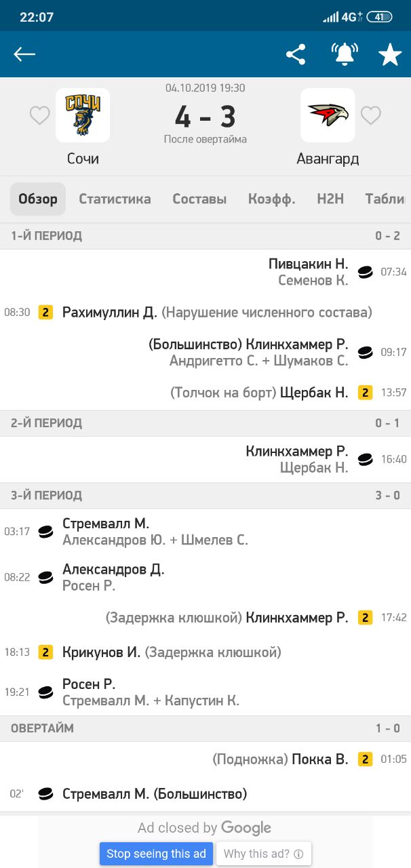This screenshot has width=411, height=868.
Task: Favorite Сочи team with heart icon
Action: [39, 116]
